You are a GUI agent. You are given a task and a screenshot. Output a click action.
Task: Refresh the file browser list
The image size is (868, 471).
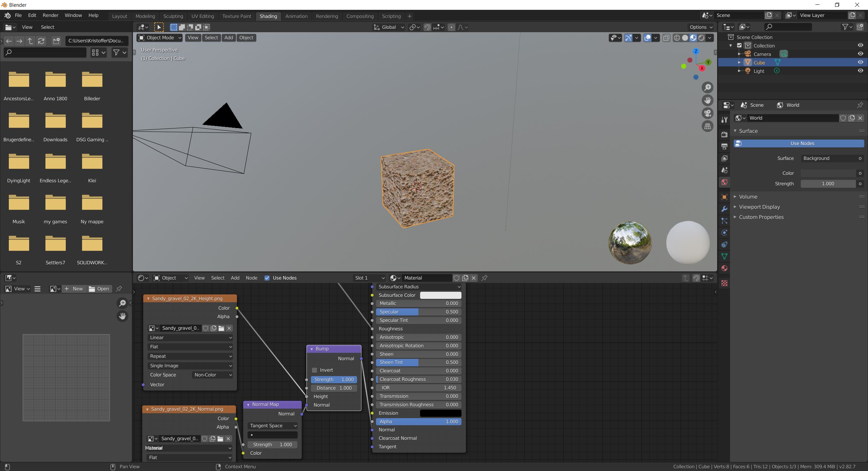[x=41, y=41]
